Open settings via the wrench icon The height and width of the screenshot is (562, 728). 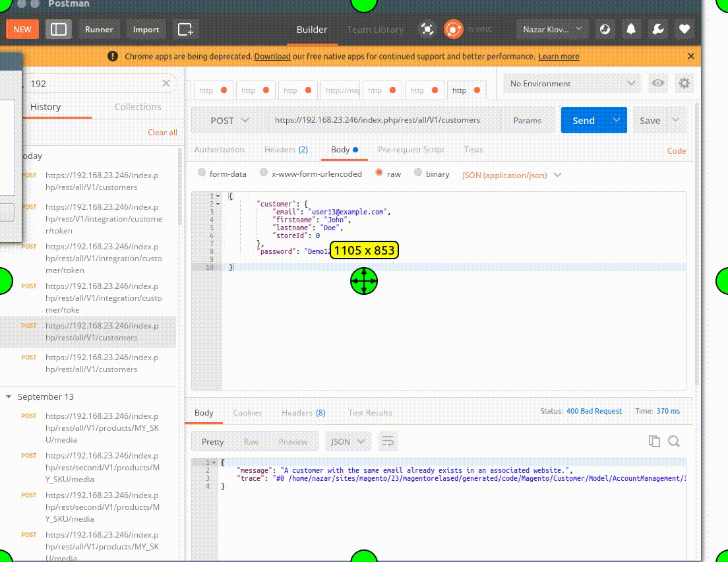657,29
